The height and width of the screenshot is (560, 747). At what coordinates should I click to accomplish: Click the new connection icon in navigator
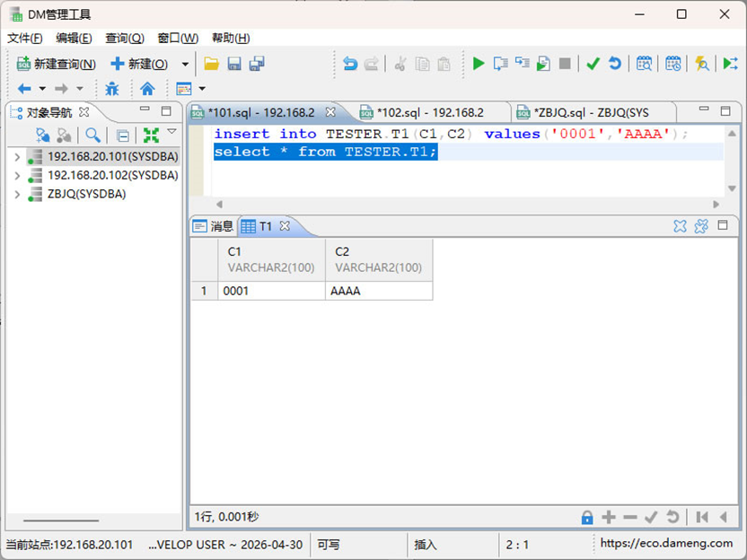pyautogui.click(x=43, y=136)
